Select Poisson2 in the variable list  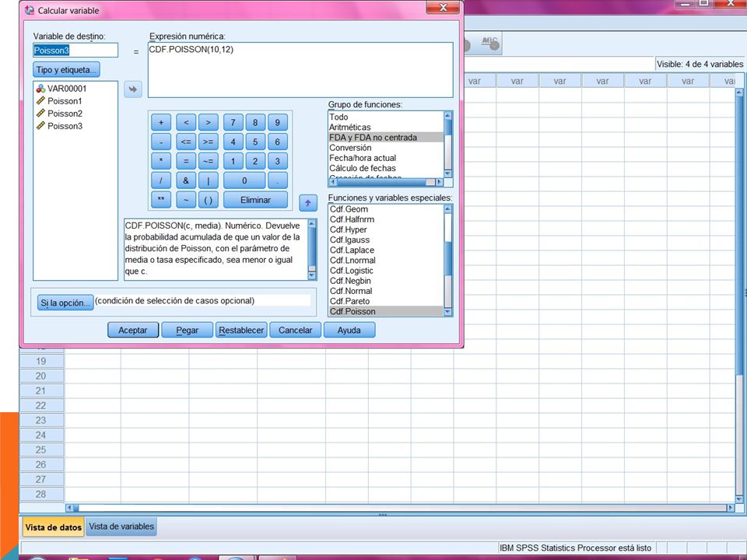click(x=59, y=114)
